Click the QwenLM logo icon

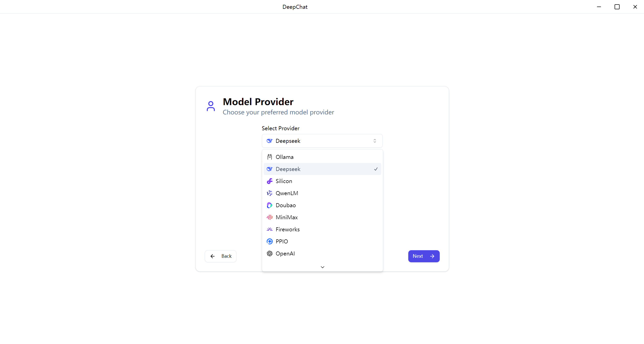click(x=269, y=193)
